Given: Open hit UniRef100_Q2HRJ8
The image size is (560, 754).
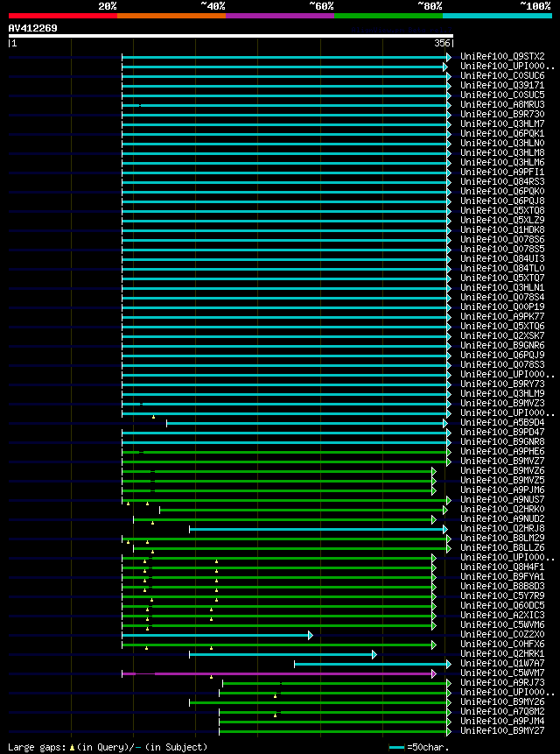Looking at the screenshot, I should coord(502,528).
